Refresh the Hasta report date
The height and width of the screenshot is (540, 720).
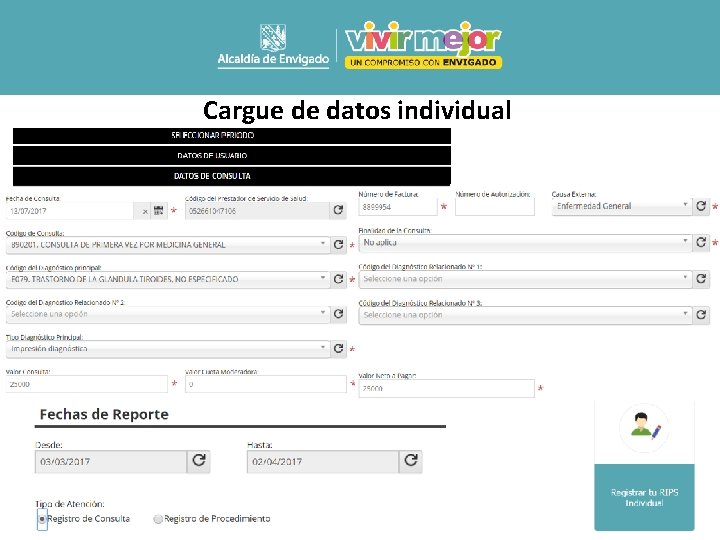tap(411, 461)
